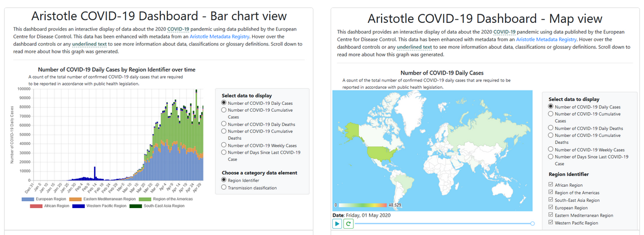Uncheck the European Region checkbox
Viewport: 644px width, 235px height.
click(551, 207)
